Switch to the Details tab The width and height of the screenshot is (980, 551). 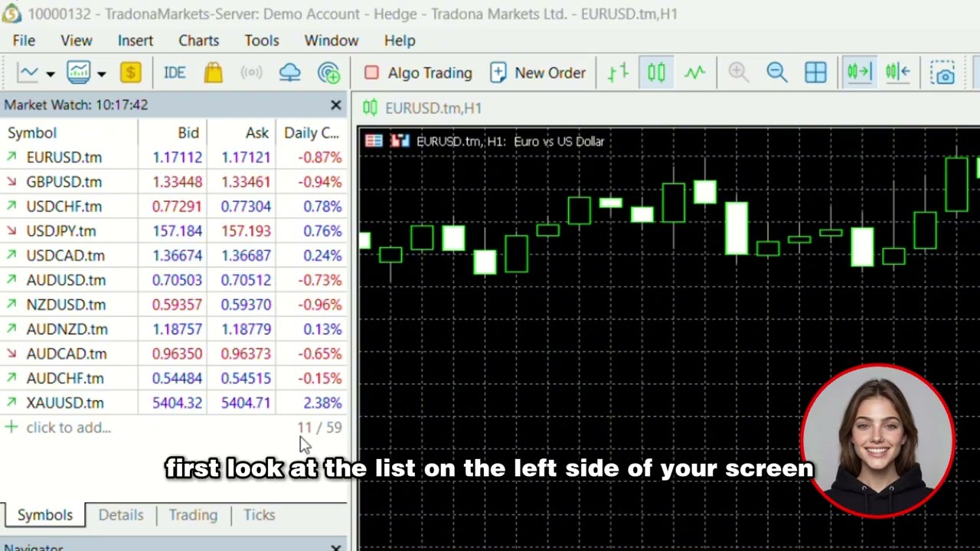121,515
